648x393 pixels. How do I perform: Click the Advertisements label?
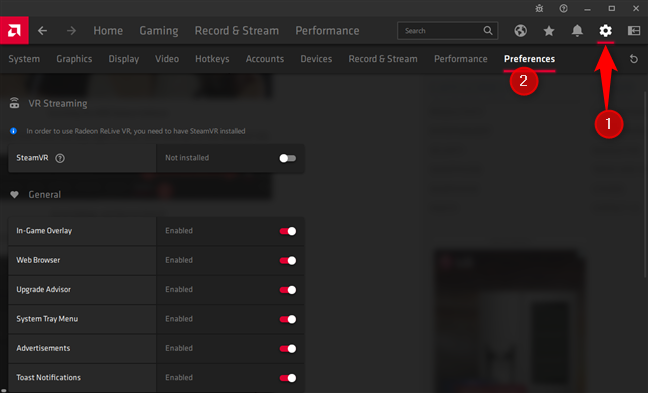tap(43, 348)
